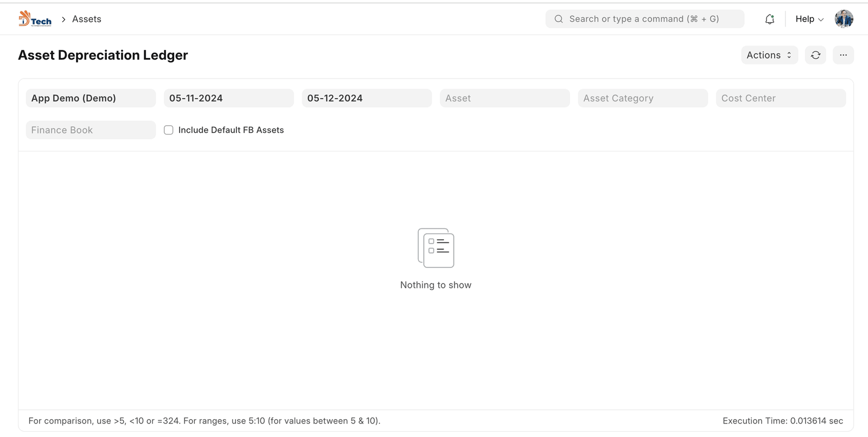Change the from date 05-11-2024
Image resolution: width=868 pixels, height=437 pixels.
228,98
